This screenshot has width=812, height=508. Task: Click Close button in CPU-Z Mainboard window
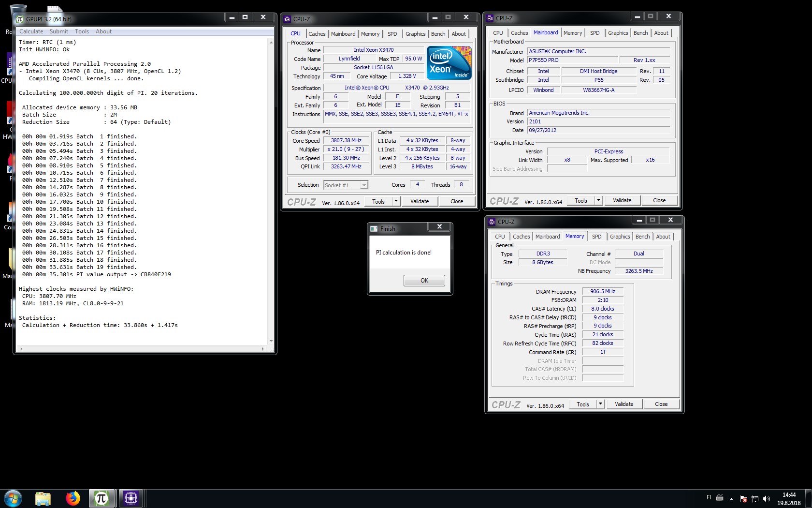pyautogui.click(x=659, y=200)
